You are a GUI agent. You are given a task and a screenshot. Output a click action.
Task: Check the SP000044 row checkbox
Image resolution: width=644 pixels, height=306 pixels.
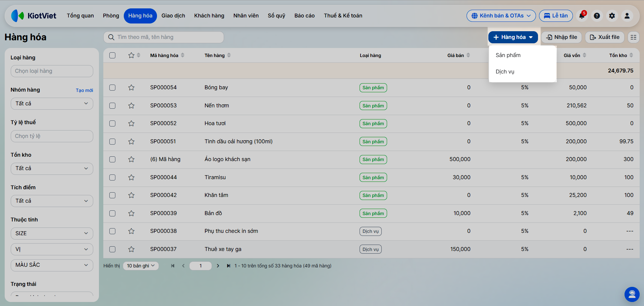point(112,177)
